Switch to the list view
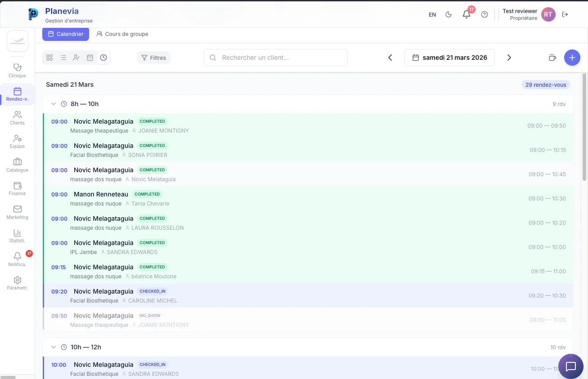Viewport: 588px width, 379px height. pos(63,58)
